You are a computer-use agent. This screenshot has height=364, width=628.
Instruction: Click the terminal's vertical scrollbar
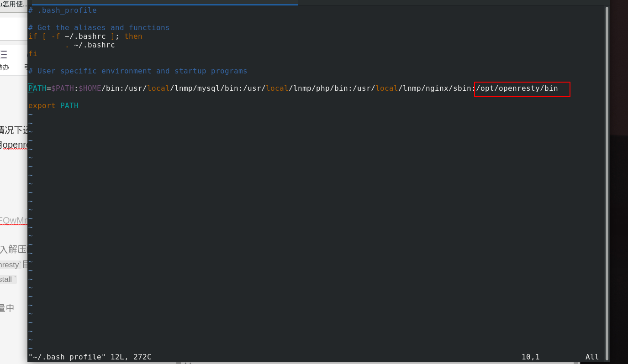point(607,183)
